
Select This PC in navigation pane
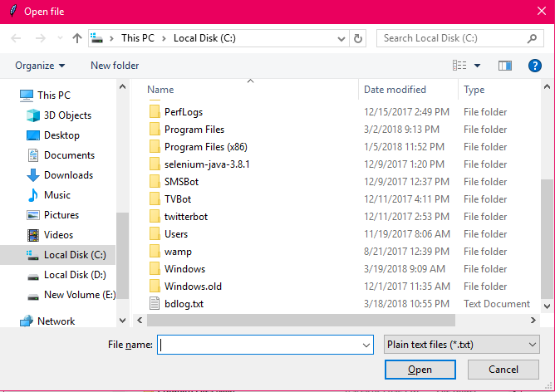pyautogui.click(x=54, y=96)
